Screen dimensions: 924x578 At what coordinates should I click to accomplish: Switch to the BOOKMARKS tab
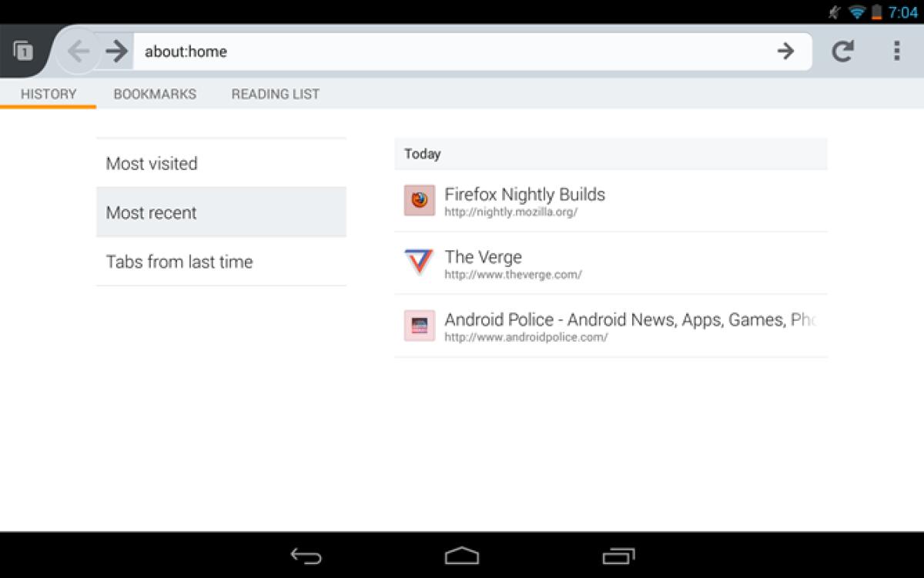point(154,94)
